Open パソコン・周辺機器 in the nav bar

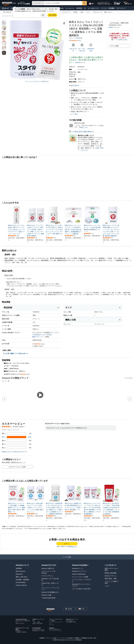tap(108, 8)
